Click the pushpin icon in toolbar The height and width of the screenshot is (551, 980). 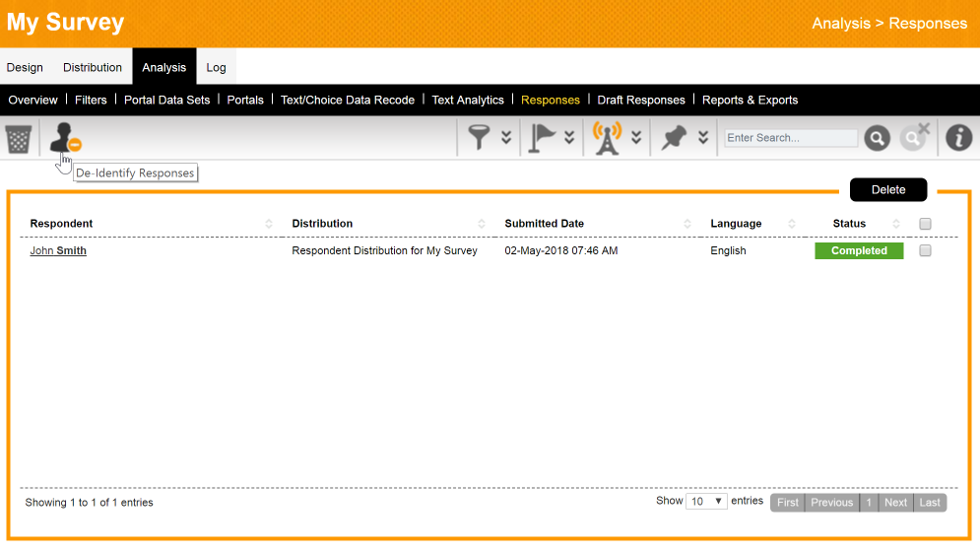pos(674,138)
